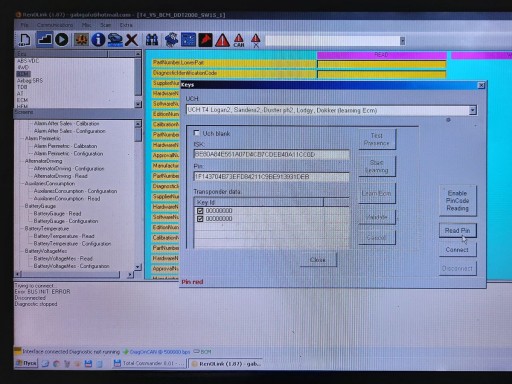Viewport: 512px width, 384px height.
Task: Open the Extra menu
Action: tap(126, 25)
